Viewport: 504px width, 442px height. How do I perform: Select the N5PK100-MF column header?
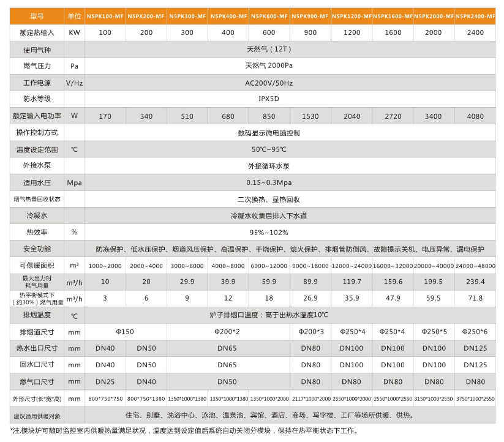coord(105,16)
